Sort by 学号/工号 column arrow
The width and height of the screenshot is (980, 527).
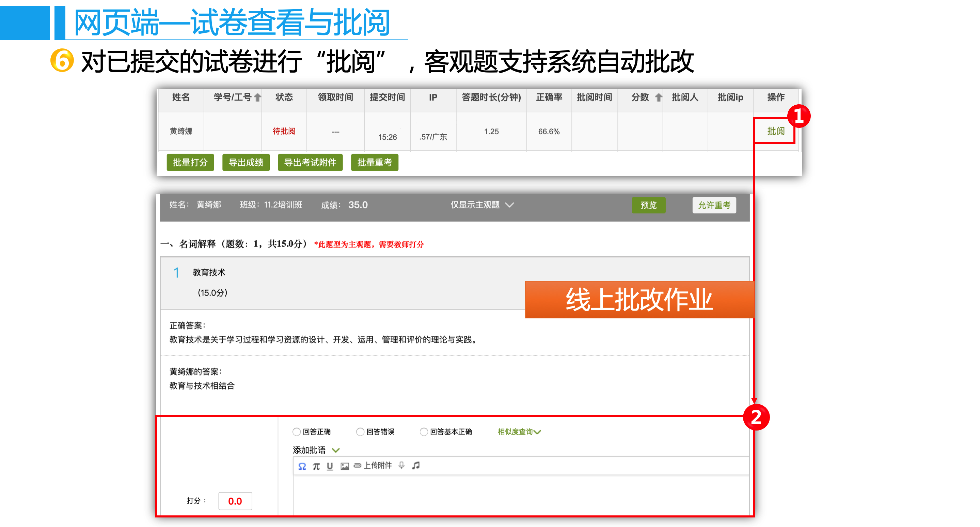[x=257, y=97]
